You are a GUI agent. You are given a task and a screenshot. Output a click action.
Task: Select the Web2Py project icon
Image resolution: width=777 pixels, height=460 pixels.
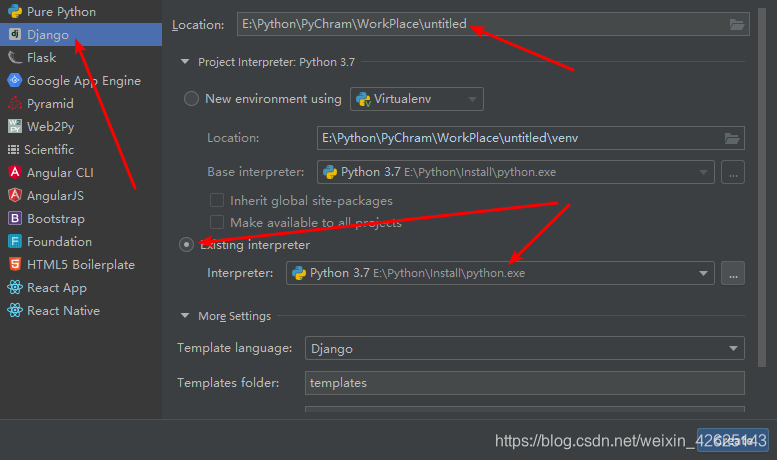tap(15, 126)
